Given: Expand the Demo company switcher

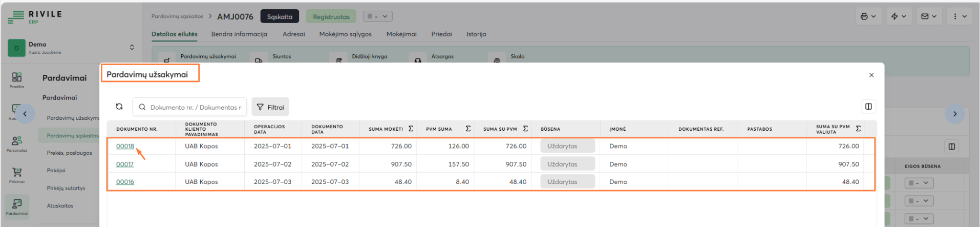Looking at the screenshot, I should point(132,47).
